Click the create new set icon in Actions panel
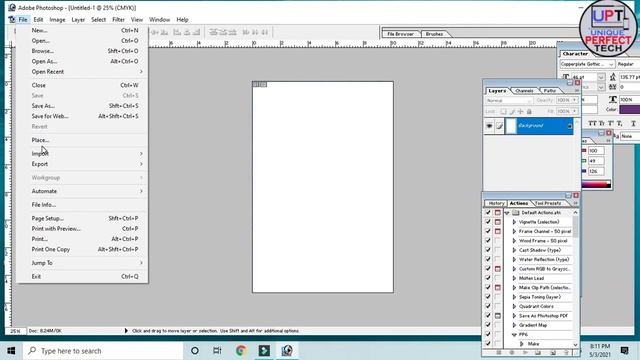 coord(538,352)
